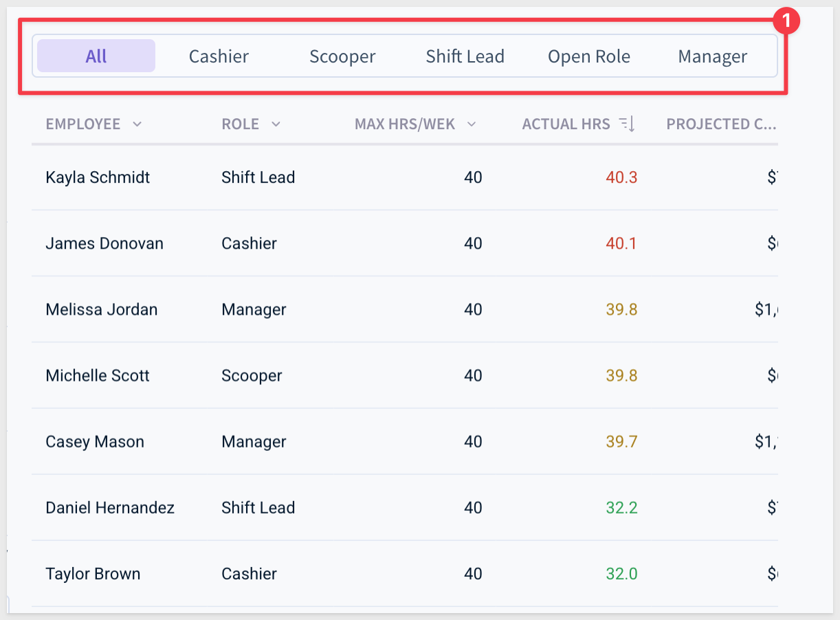Switch to the Cashier filter tab
840x620 pixels.
(x=219, y=56)
